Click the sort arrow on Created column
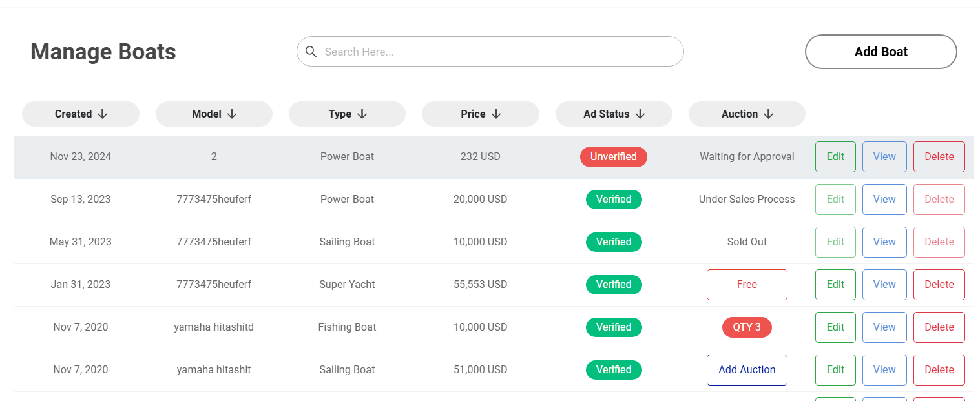This screenshot has height=401, width=980. 103,114
